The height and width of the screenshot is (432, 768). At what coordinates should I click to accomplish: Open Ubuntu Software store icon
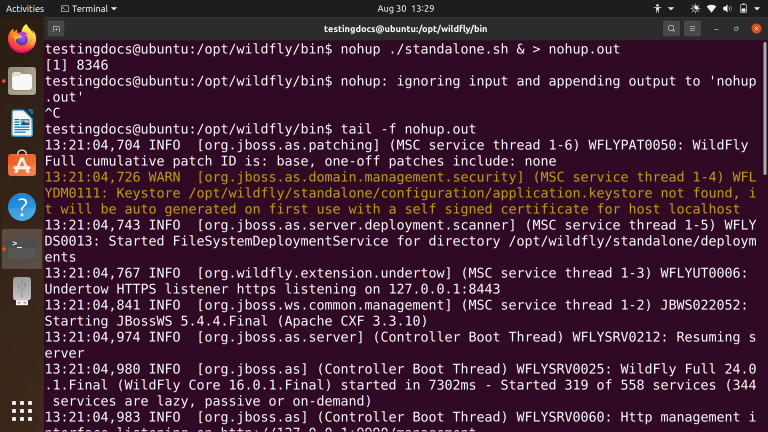21,164
